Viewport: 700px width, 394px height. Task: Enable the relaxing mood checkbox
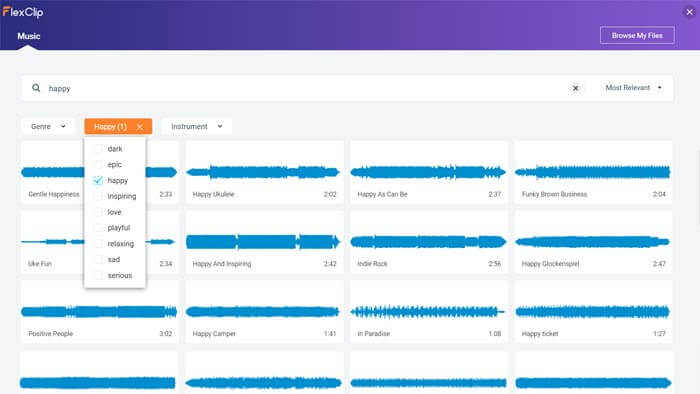click(x=98, y=244)
